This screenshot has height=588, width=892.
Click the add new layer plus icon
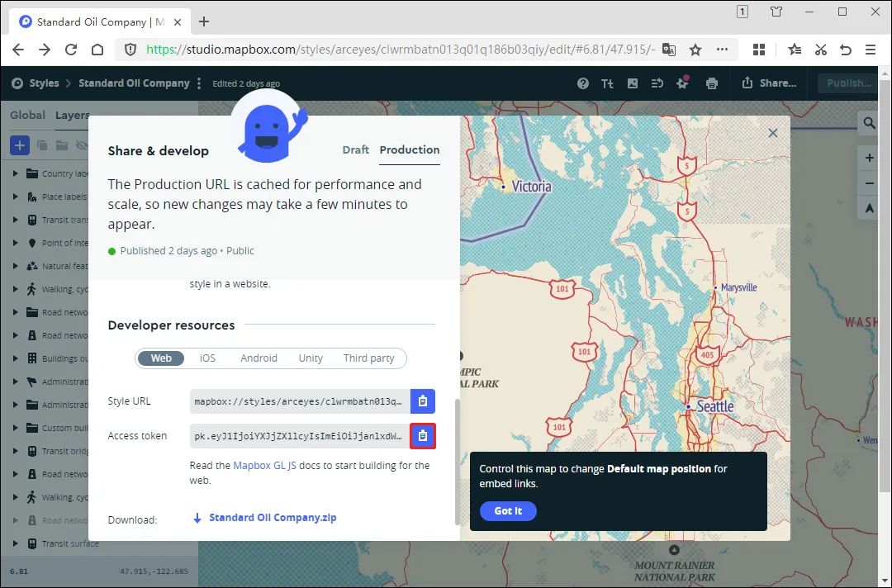[19, 145]
